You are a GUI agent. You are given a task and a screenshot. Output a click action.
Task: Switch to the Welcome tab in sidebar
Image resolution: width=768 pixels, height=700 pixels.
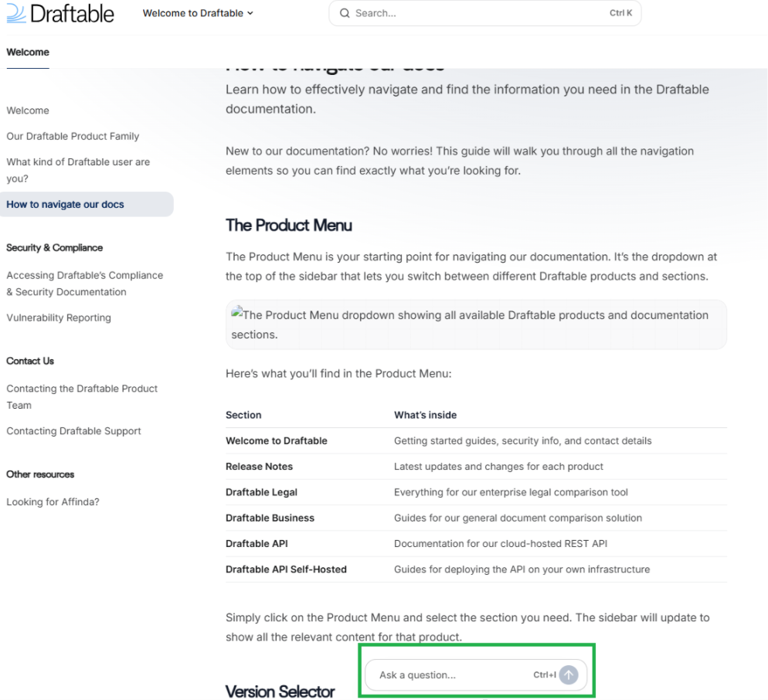[x=27, y=52]
